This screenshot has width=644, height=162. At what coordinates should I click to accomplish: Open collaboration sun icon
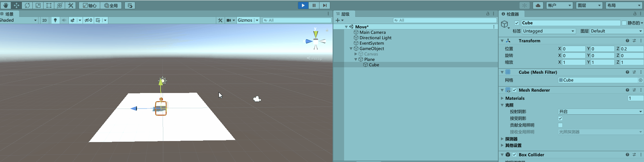click(x=524, y=5)
